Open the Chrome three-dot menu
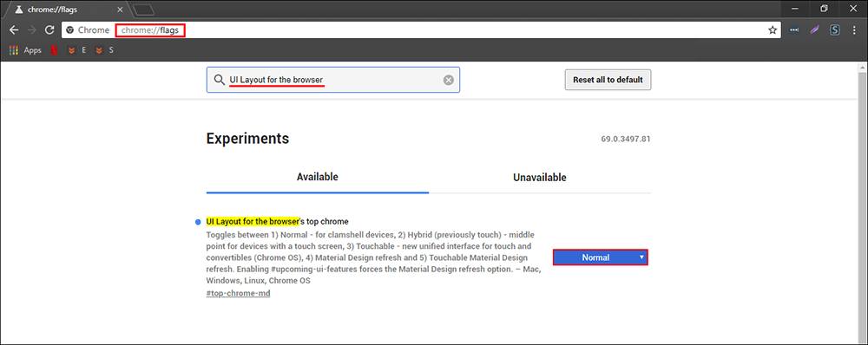868x345 pixels. [x=854, y=30]
